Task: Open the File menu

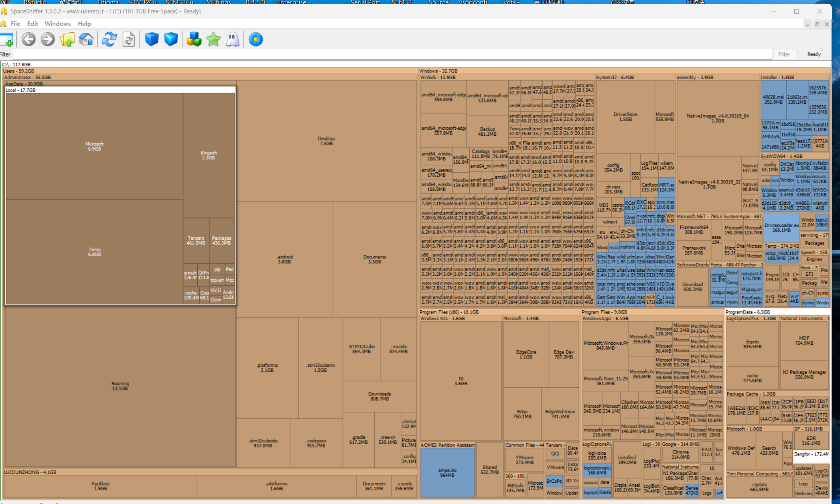Action: [x=15, y=24]
